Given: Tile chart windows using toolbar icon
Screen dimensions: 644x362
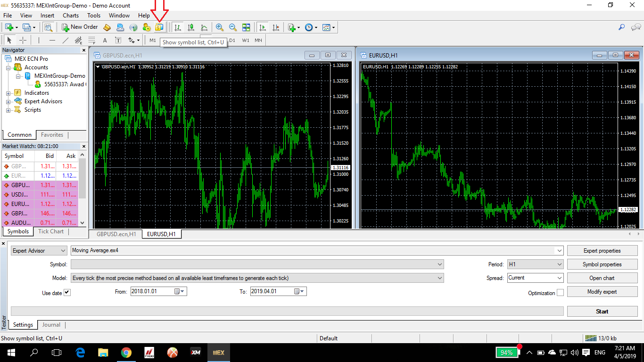Looking at the screenshot, I should pyautogui.click(x=246, y=27).
